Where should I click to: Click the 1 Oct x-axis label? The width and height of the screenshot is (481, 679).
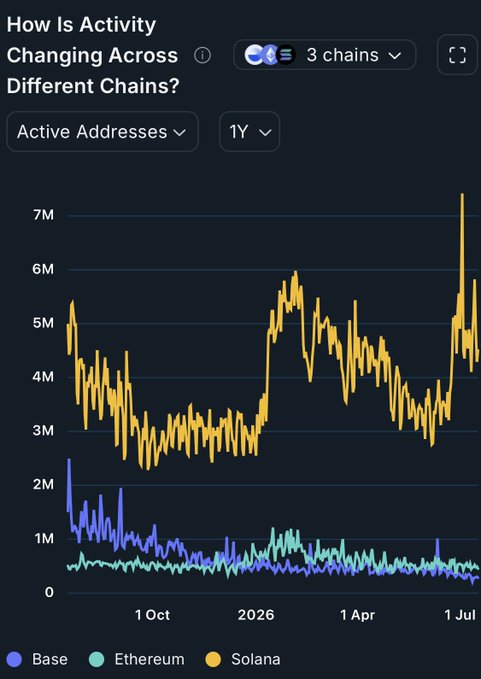(x=152, y=615)
